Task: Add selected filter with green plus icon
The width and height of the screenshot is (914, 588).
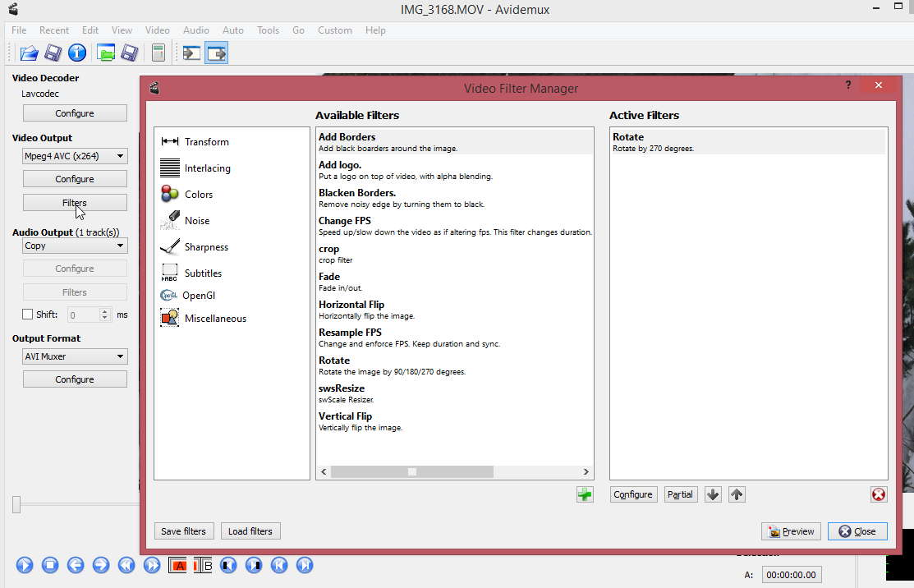Action: [x=585, y=494]
